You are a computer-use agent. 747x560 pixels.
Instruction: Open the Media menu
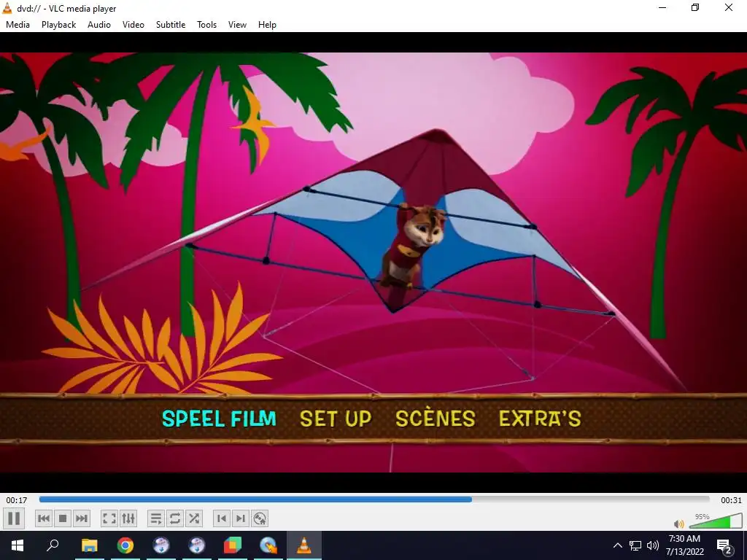tap(18, 25)
